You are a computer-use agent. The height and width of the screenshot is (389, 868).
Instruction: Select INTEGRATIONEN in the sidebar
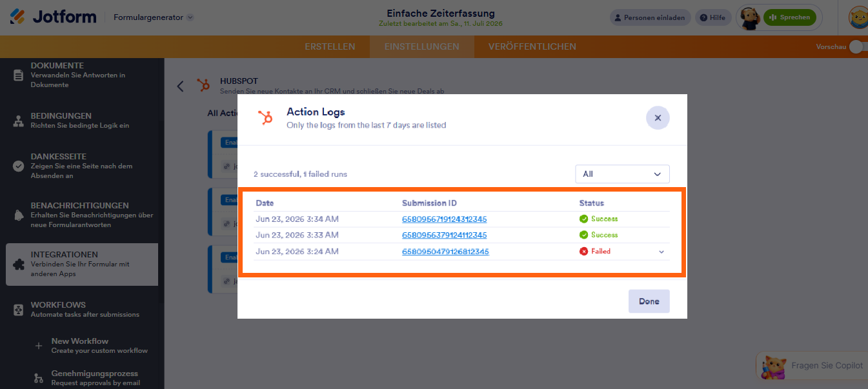(x=82, y=264)
